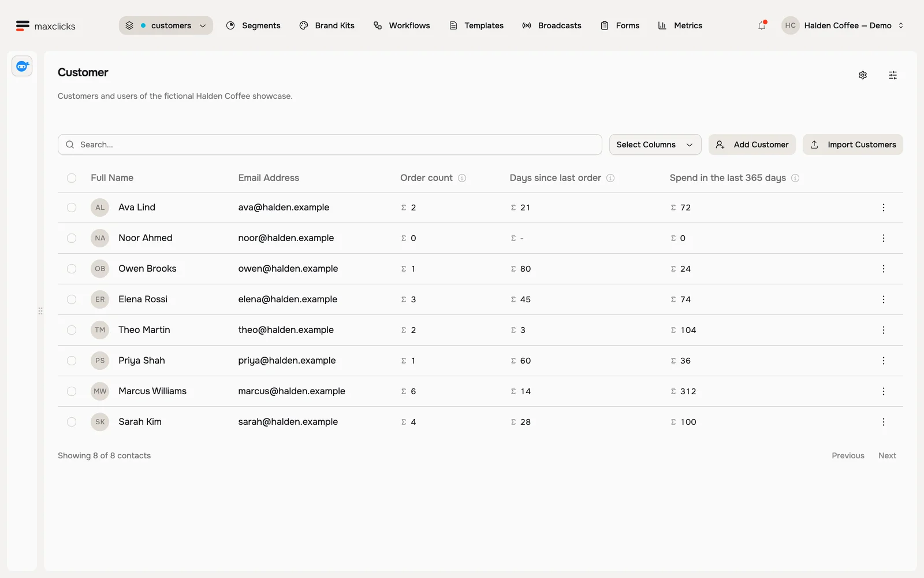
Task: Select the Theo Martin row checkbox
Action: click(72, 330)
